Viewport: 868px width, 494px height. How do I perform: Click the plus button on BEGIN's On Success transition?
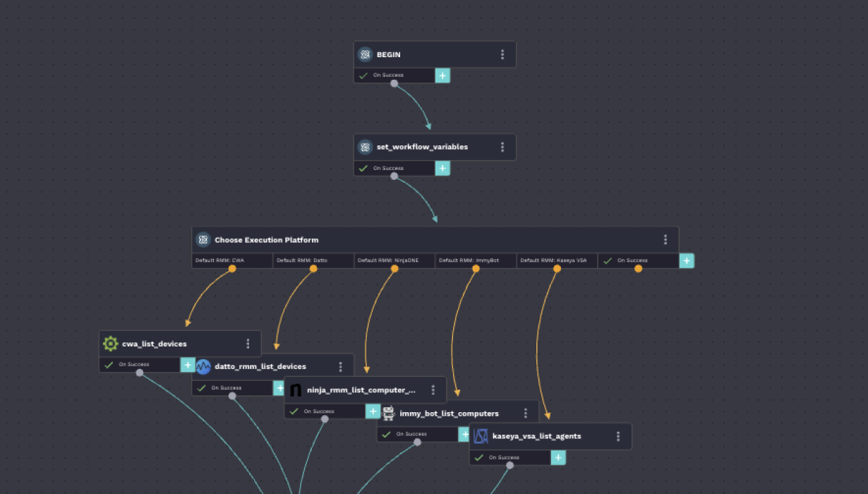click(442, 75)
